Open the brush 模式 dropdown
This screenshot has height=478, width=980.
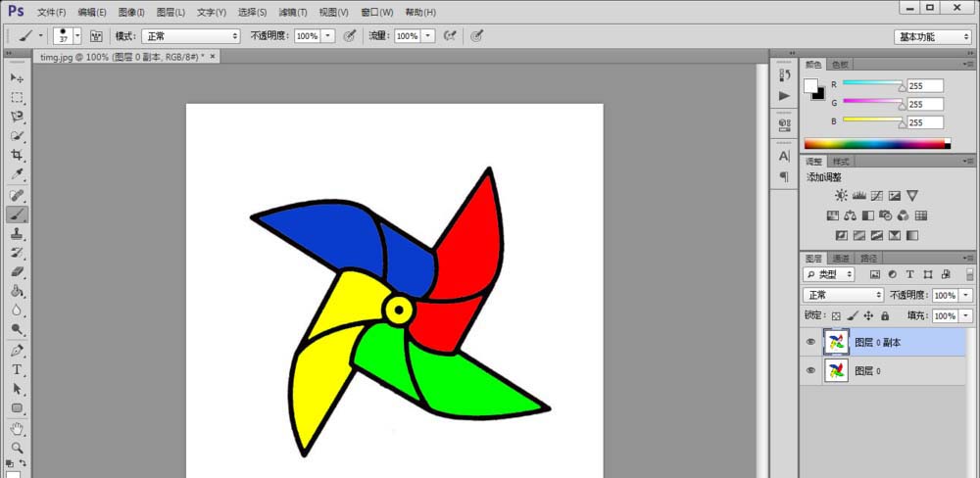(x=191, y=35)
